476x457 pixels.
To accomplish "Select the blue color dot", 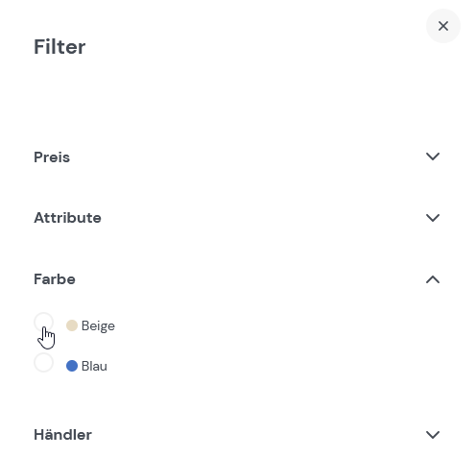I will (x=72, y=366).
